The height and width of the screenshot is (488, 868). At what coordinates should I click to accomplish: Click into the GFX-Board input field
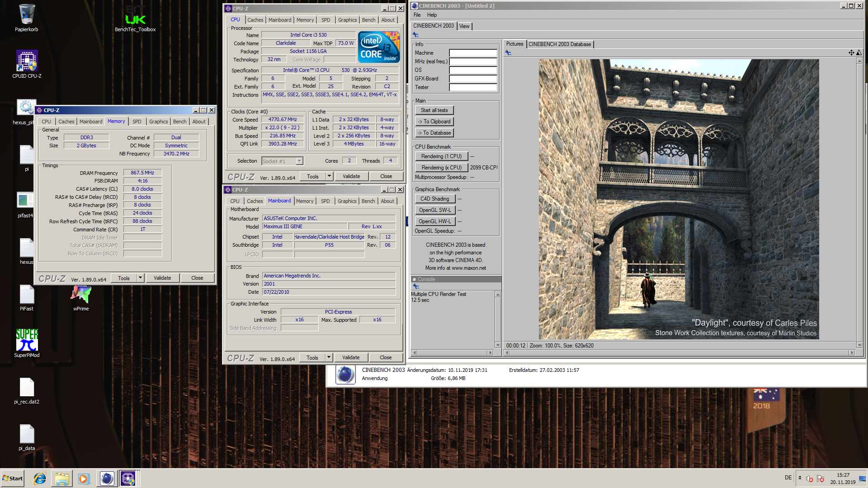473,79
